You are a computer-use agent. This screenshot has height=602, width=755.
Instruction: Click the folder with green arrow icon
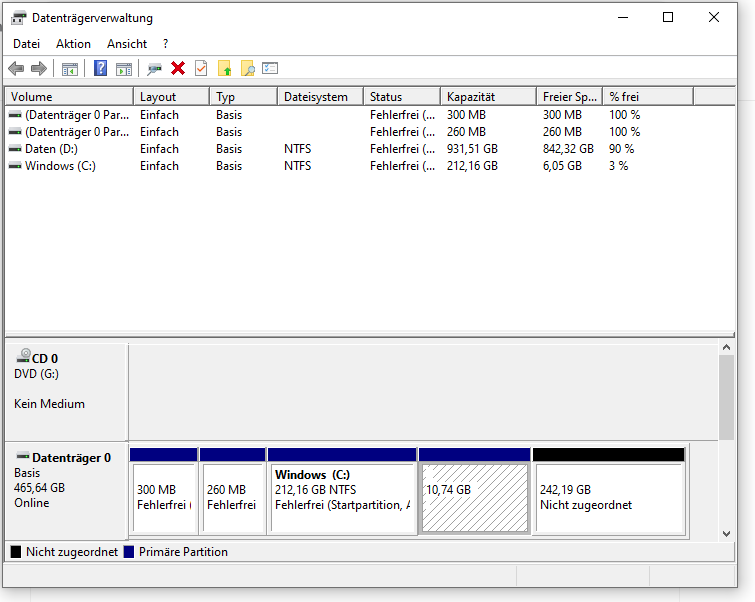click(224, 68)
